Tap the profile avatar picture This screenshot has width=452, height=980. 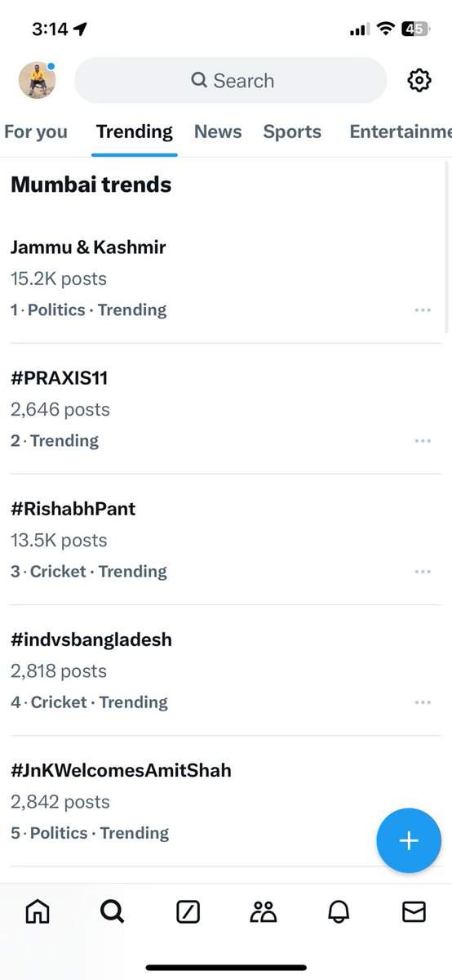(x=36, y=80)
